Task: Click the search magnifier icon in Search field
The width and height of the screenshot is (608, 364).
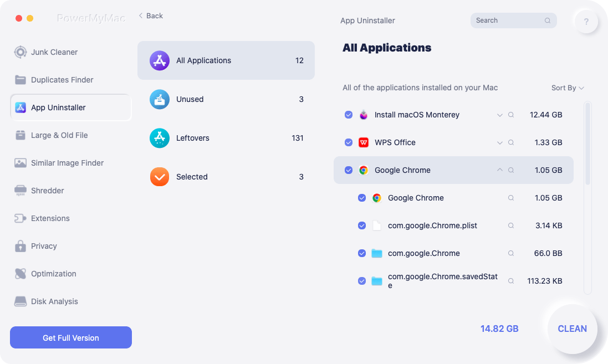Action: [x=548, y=20]
